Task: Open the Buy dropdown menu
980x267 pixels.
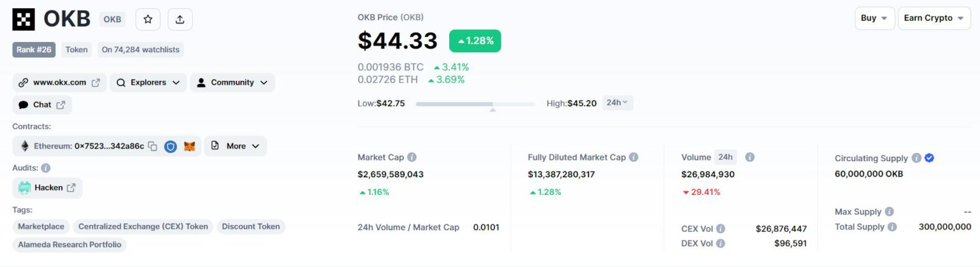Action: (x=874, y=18)
